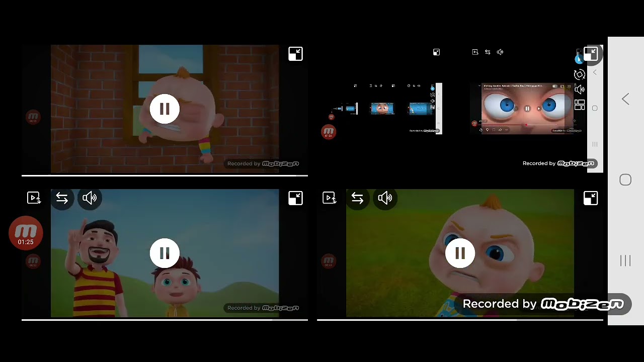Open the video picker in the bottom-right pane
This screenshot has width=644, height=362.
[329, 198]
